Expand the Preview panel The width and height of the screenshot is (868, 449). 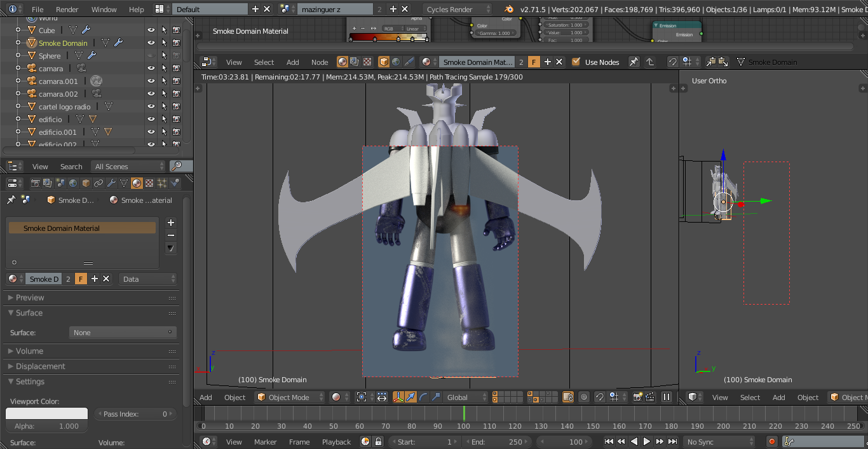[30, 298]
